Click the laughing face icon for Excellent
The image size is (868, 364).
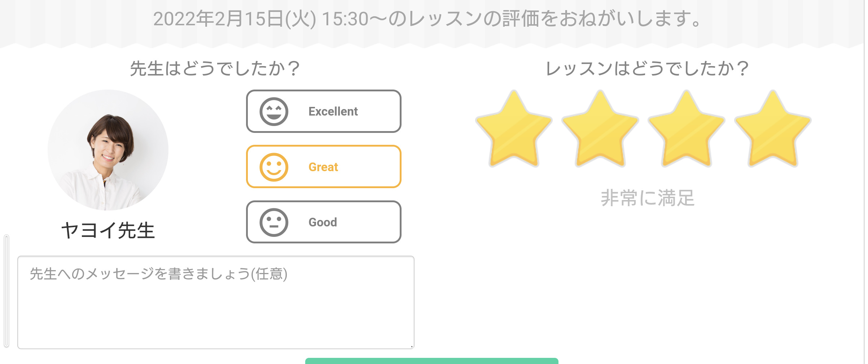274,112
